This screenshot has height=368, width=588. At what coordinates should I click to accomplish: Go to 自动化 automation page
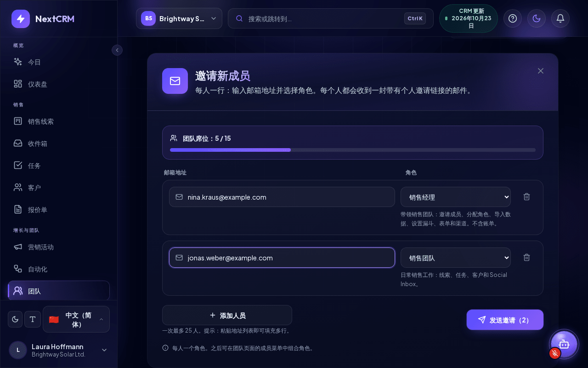click(x=59, y=269)
